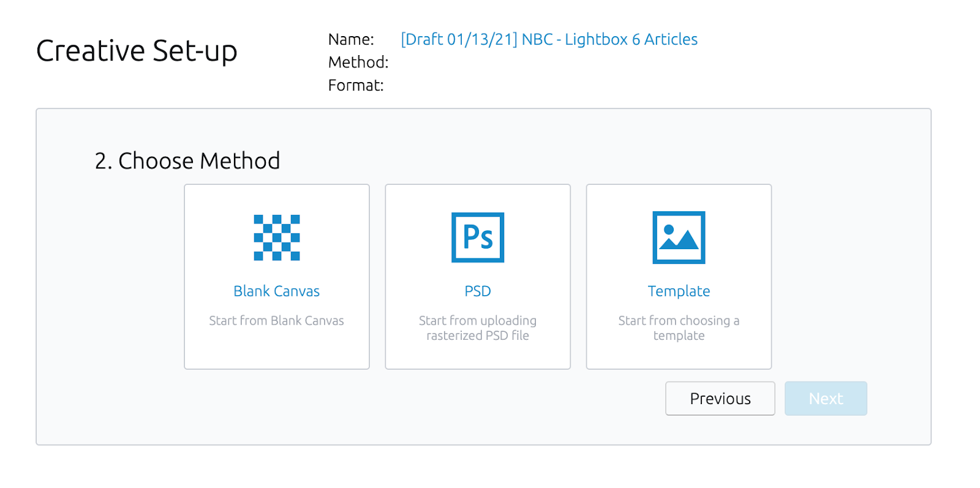Click the "2. Choose Method" heading
Screen dimensions: 980x488
tap(187, 161)
